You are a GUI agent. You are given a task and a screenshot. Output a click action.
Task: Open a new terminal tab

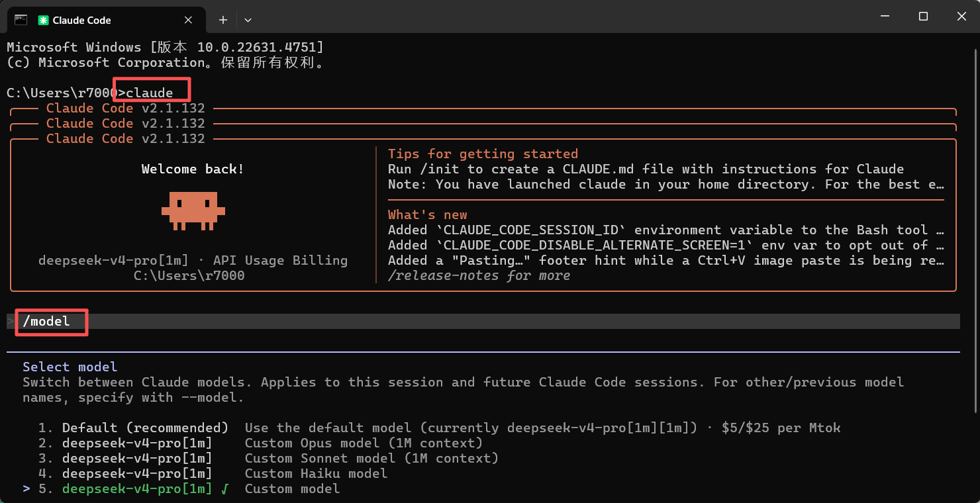pos(223,21)
